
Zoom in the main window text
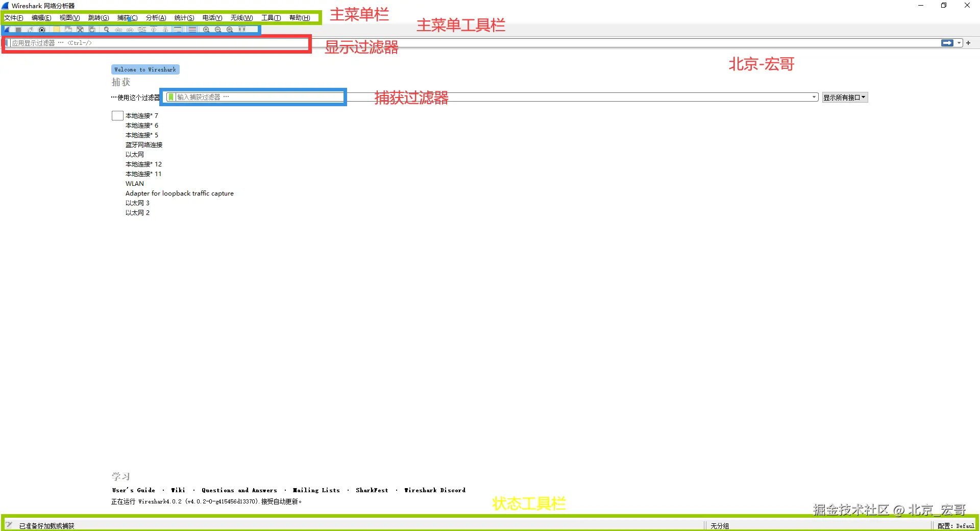click(x=206, y=30)
